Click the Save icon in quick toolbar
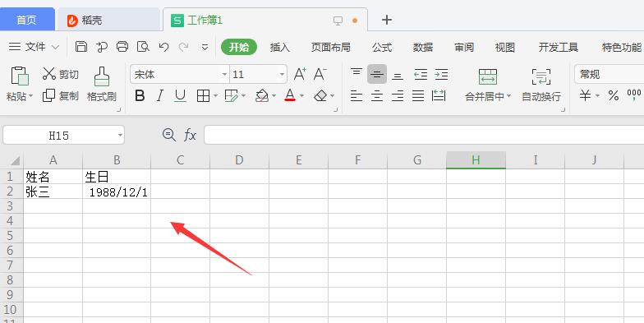Viewport: 644px width, 323px height. pyautogui.click(x=81, y=47)
